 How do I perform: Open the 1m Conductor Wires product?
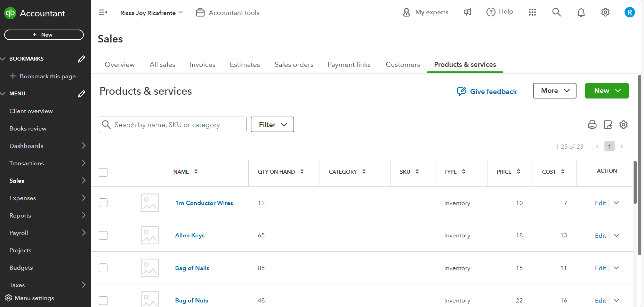pos(204,203)
